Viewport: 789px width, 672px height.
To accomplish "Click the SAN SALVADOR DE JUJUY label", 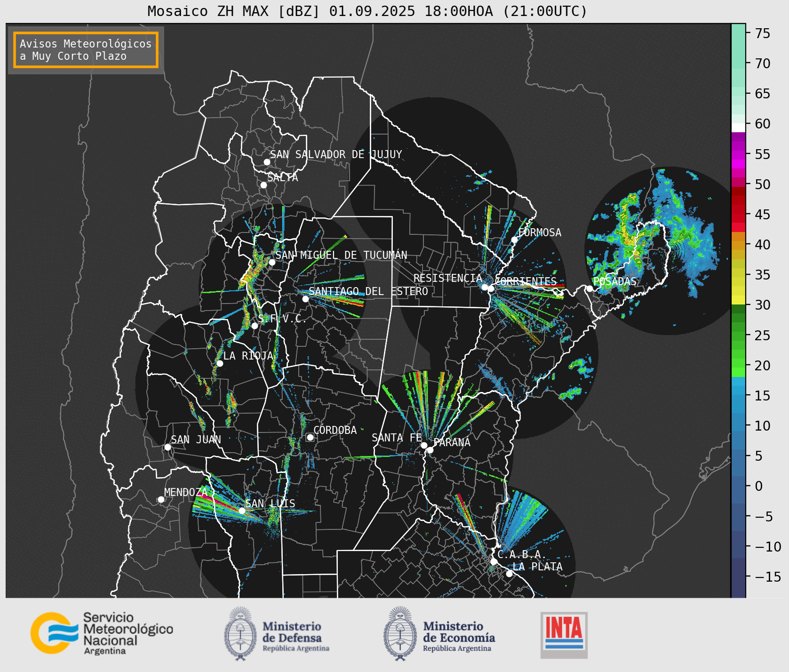I will click(x=336, y=154).
